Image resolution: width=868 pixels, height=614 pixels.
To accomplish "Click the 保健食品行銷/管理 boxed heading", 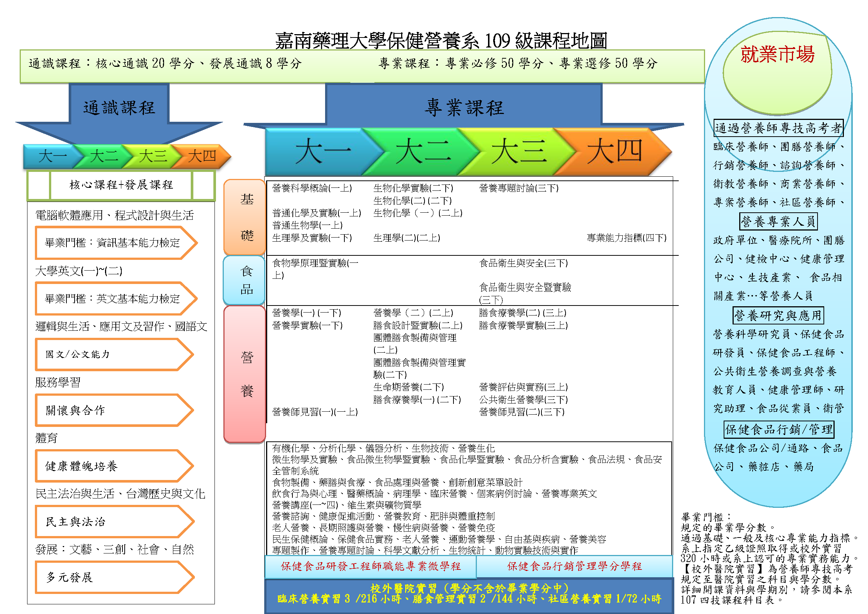I will point(779,430).
